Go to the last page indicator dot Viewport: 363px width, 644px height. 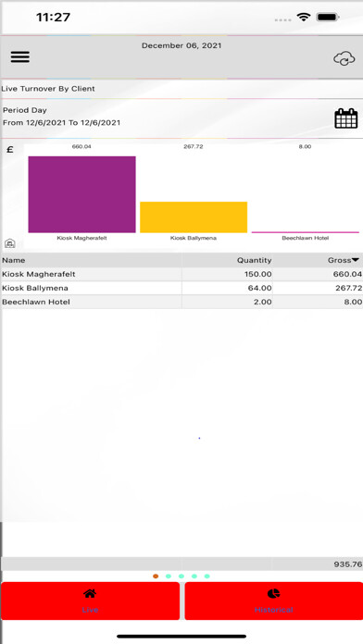(207, 576)
